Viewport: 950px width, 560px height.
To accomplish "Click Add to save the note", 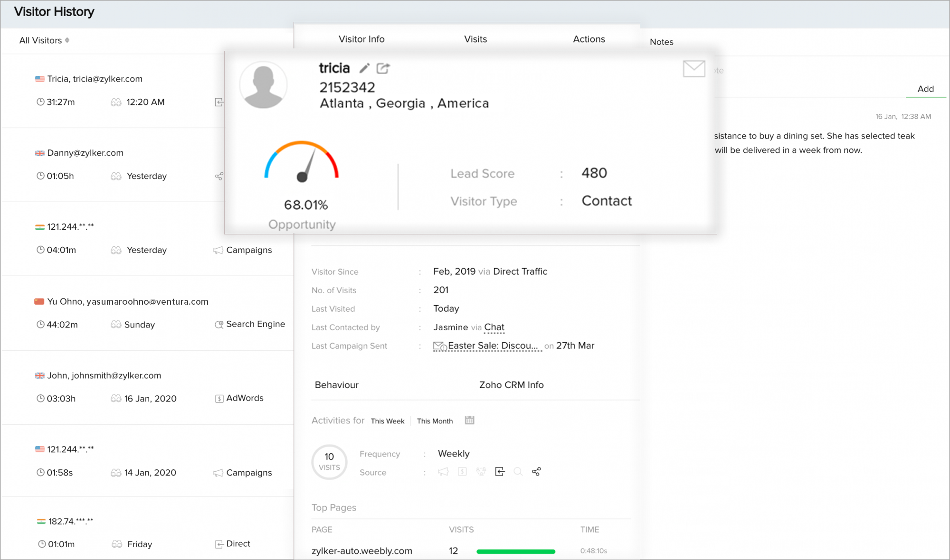I will point(925,89).
